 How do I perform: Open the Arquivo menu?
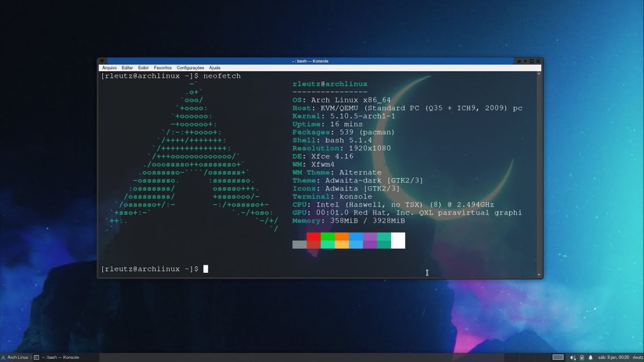point(109,68)
